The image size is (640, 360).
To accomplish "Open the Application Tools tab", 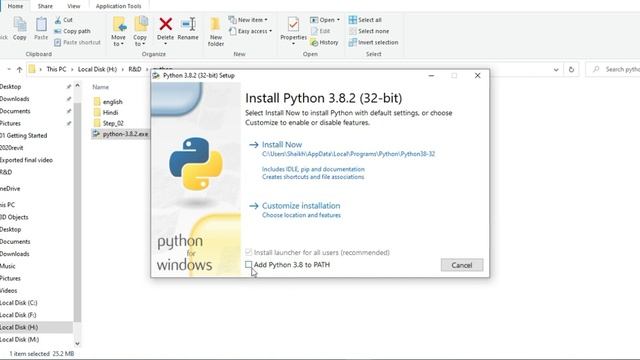I will 118,6.
